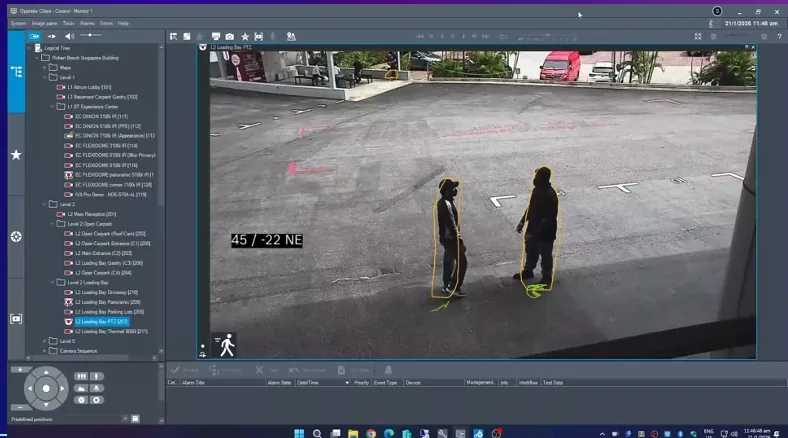Open the Tools menu
The height and width of the screenshot is (438, 788).
[68, 23]
